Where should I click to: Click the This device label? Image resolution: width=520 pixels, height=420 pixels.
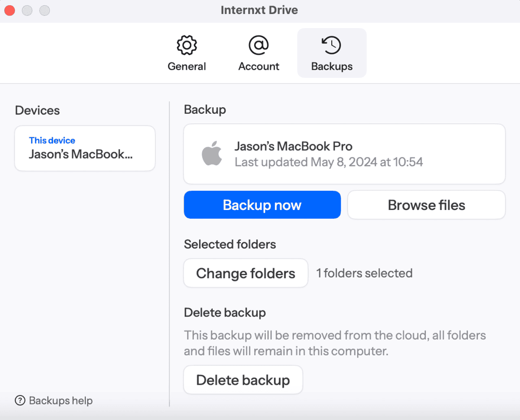coord(52,140)
